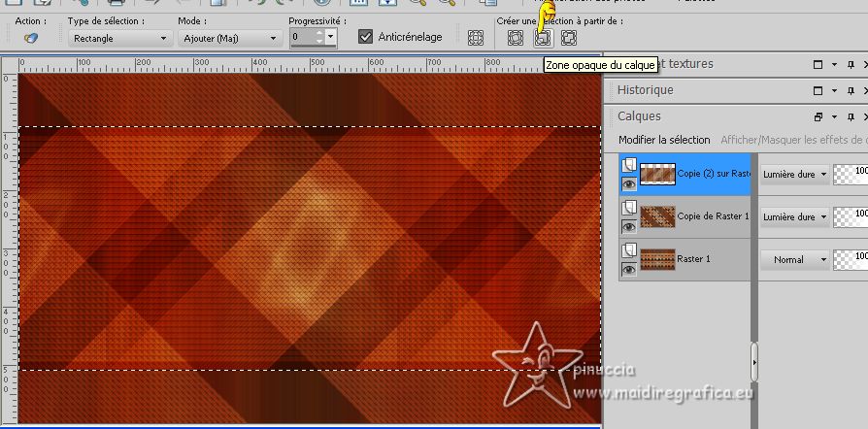
Task: Uncheck the Anticrénelage checkbox
Action: 365,37
